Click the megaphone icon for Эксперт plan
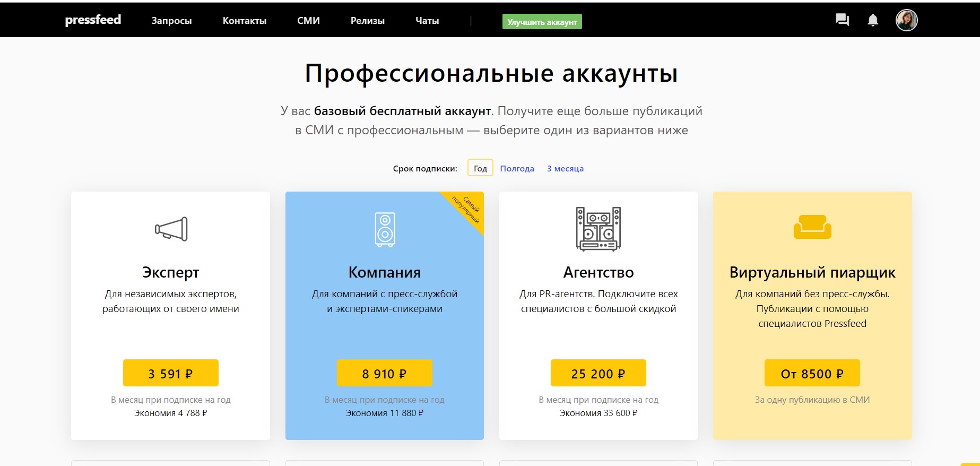The image size is (980, 466). 171,229
